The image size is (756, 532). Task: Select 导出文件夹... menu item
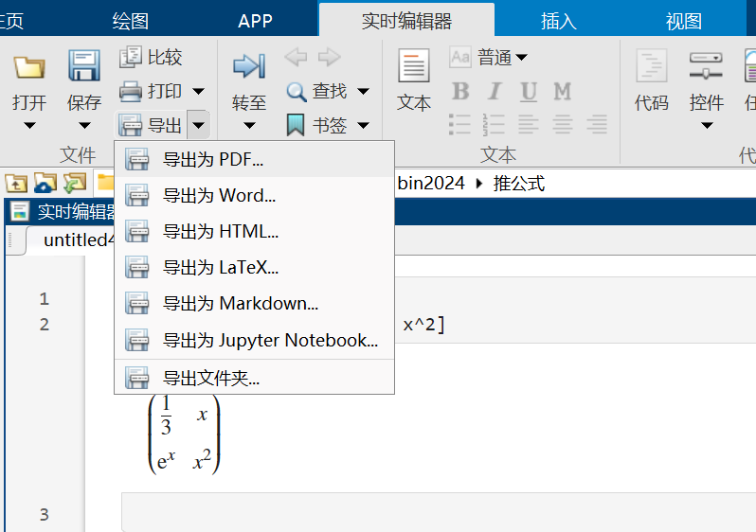254,378
